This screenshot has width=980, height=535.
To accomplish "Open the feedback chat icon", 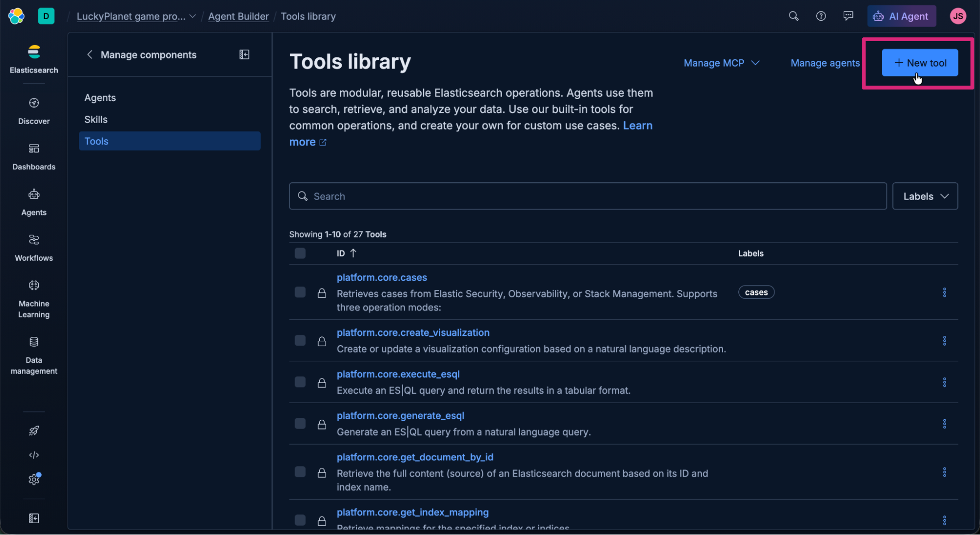I will (x=848, y=16).
